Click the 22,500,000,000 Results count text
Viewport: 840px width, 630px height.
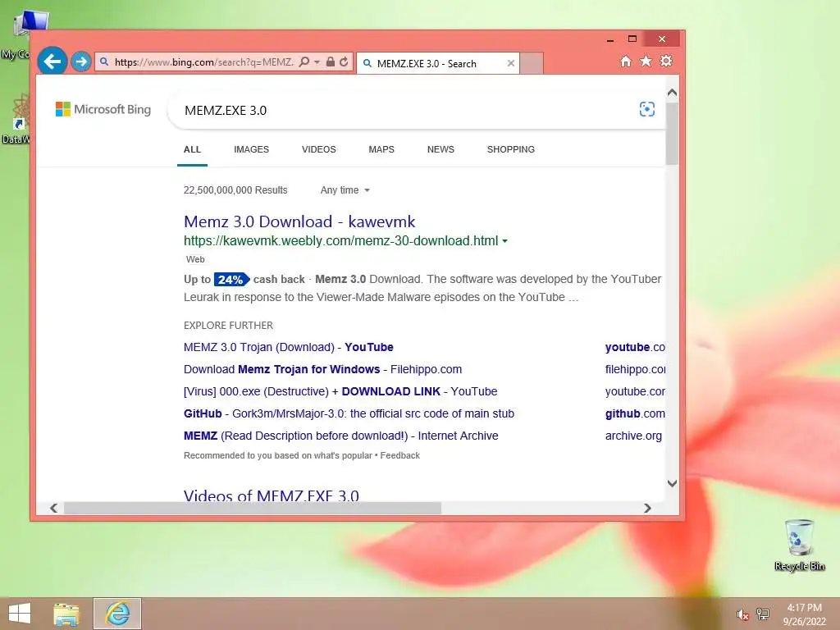[x=235, y=190]
